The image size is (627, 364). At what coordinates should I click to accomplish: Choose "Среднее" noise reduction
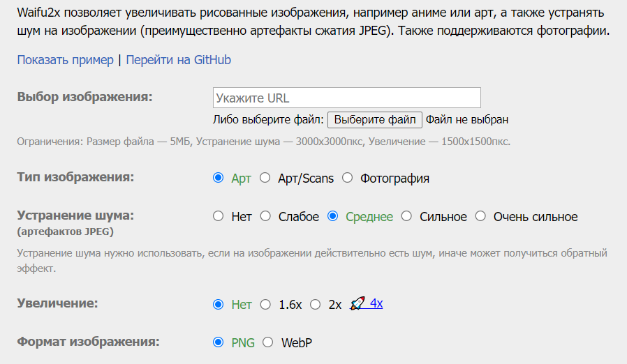pyautogui.click(x=332, y=216)
